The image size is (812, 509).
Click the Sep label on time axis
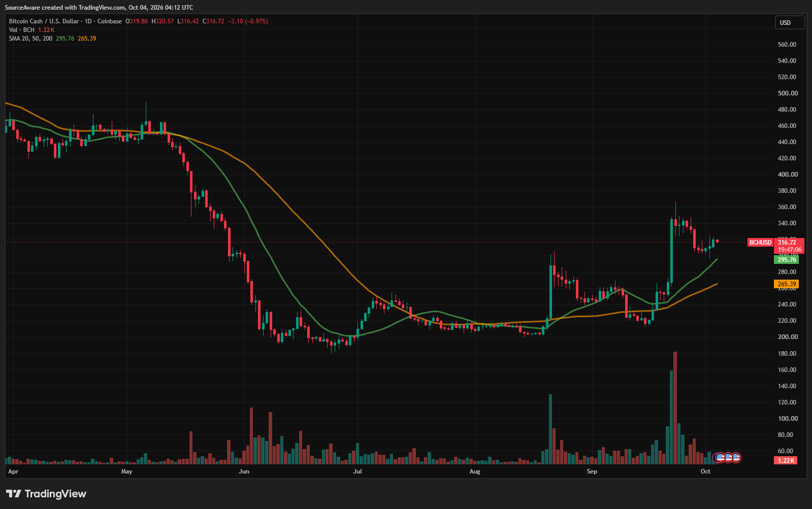pos(592,471)
